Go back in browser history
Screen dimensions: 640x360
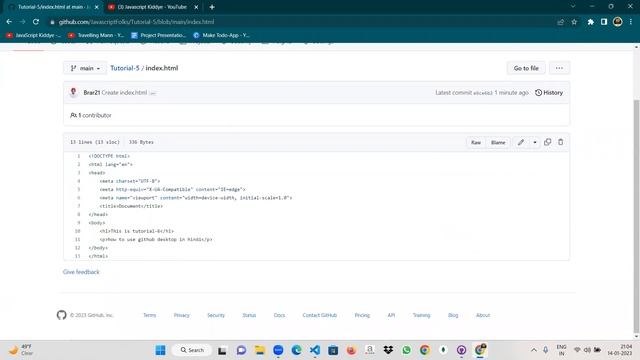[x=9, y=22]
